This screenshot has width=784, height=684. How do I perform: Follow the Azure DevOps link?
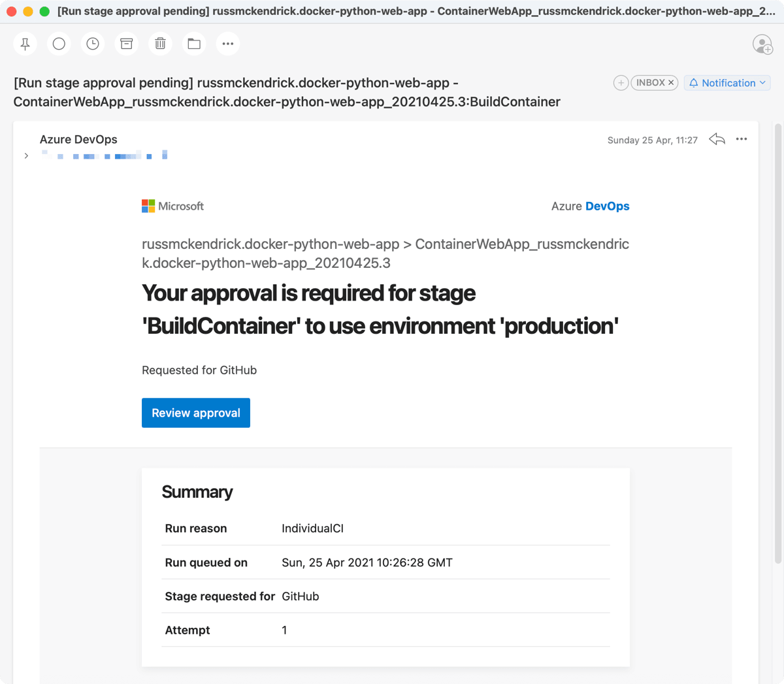click(x=590, y=206)
